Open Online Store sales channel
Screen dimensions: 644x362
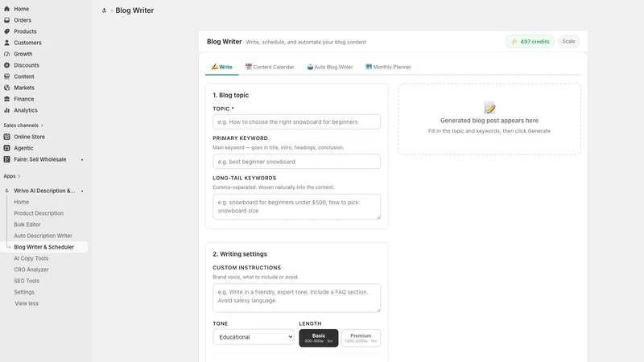point(29,137)
